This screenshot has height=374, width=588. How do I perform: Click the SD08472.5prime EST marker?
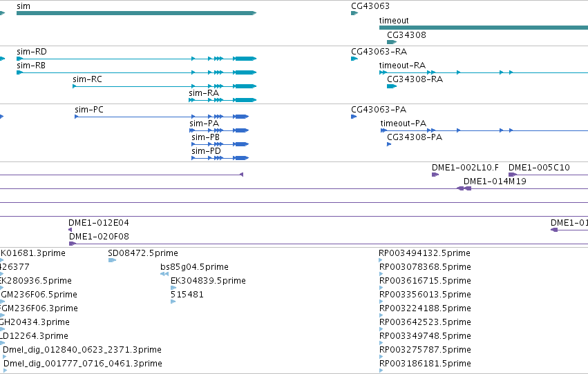pyautogui.click(x=112, y=260)
